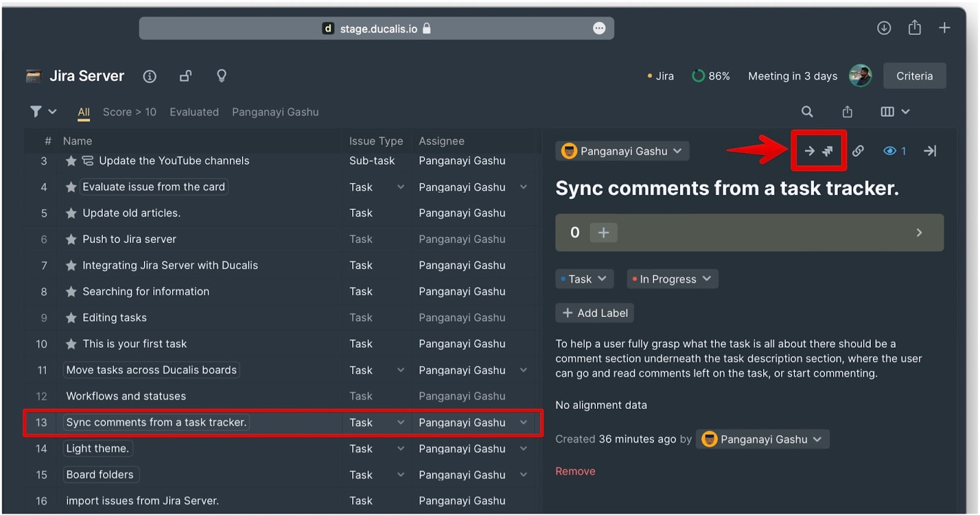
Task: Click the sub-task icon on Update YouTube row
Action: (88, 160)
